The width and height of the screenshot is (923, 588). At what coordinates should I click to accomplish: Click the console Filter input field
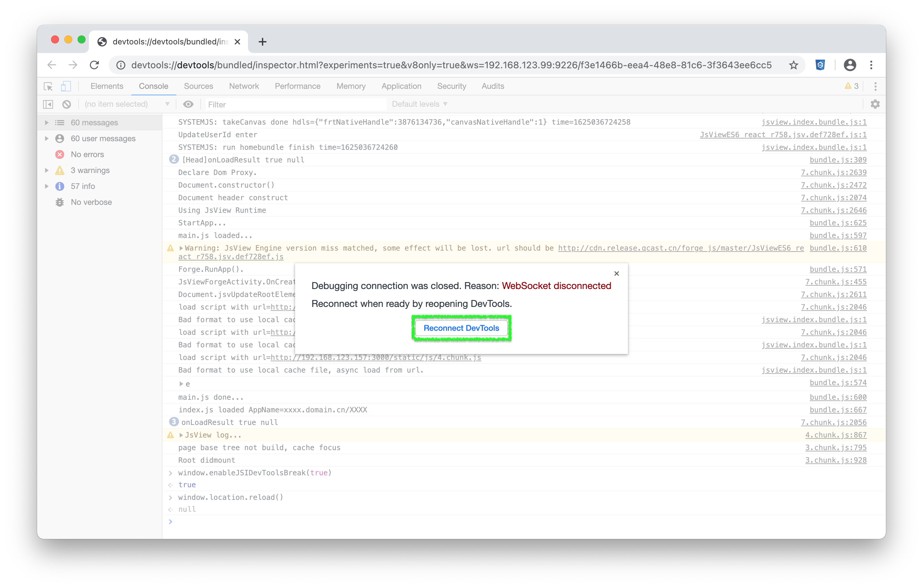coord(295,104)
